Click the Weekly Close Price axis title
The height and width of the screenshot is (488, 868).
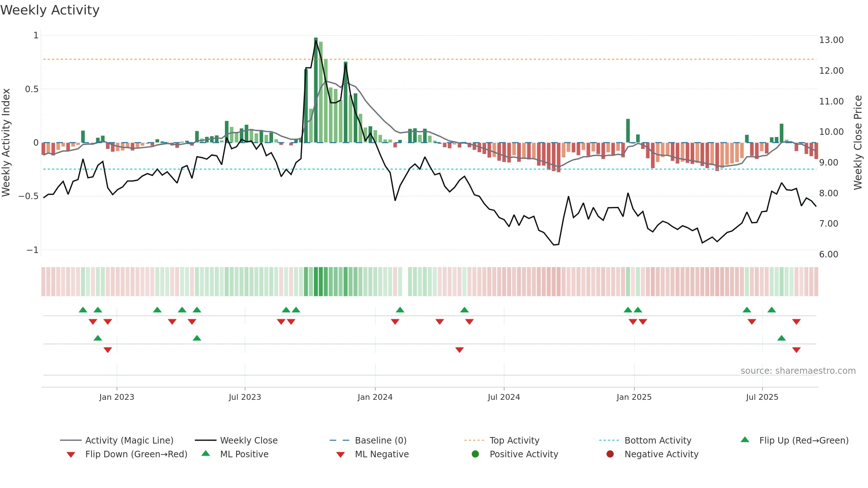pyautogui.click(x=858, y=143)
